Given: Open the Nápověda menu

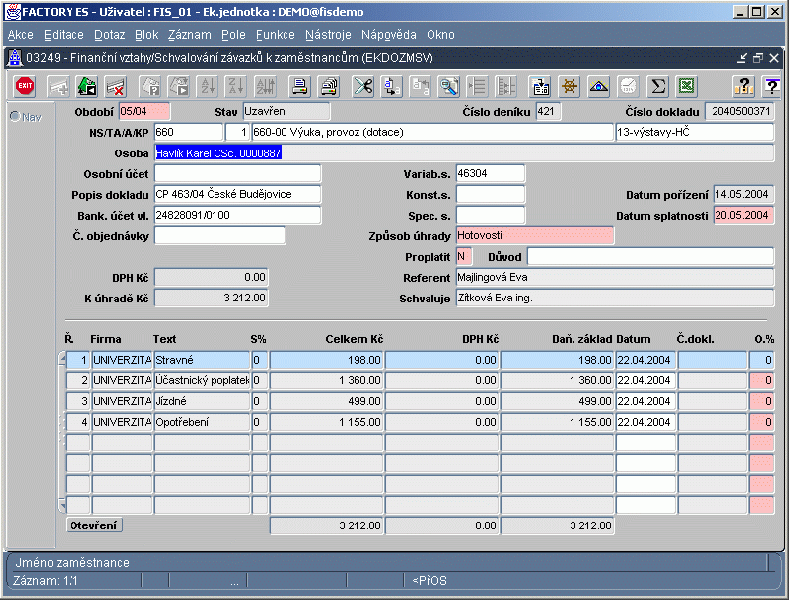Looking at the screenshot, I should (388, 35).
